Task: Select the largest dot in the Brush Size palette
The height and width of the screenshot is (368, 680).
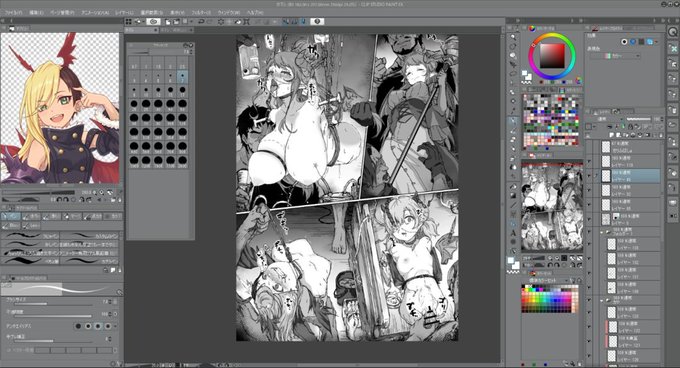Action: [x=183, y=161]
